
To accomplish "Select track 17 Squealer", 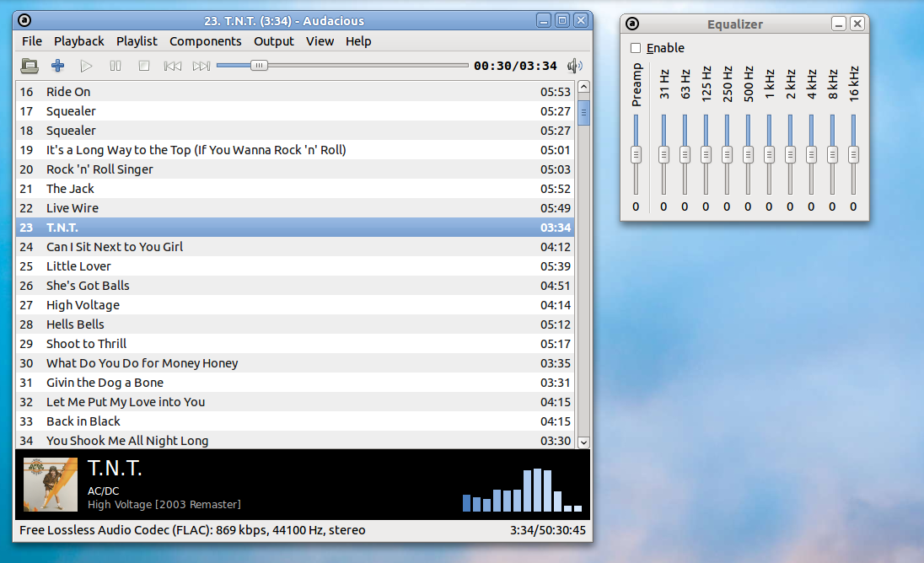I will point(294,111).
